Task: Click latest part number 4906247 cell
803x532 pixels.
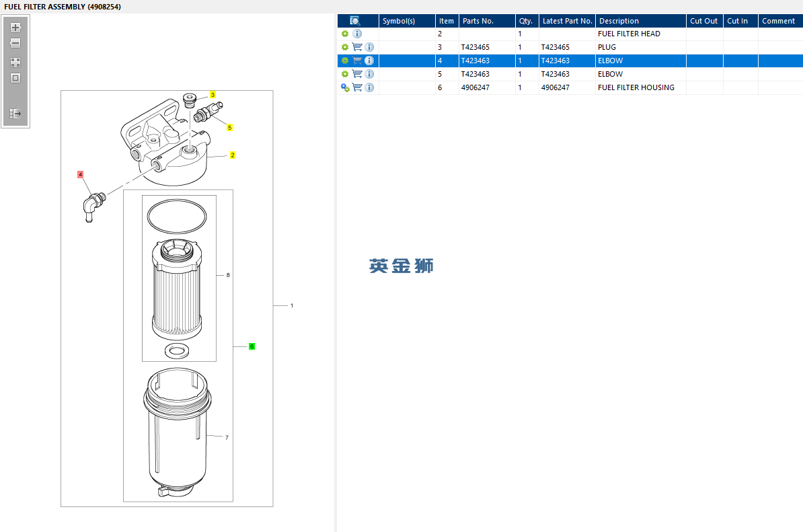Action: click(567, 87)
